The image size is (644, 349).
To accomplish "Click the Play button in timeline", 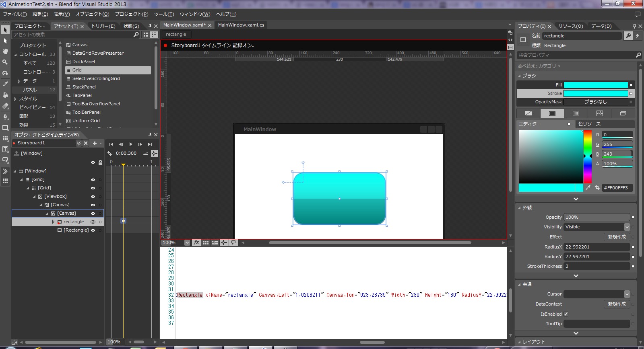I will point(130,144).
